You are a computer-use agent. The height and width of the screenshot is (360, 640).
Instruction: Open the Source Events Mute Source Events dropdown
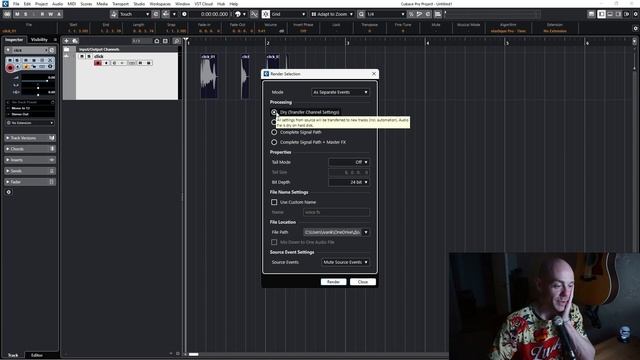pos(345,262)
